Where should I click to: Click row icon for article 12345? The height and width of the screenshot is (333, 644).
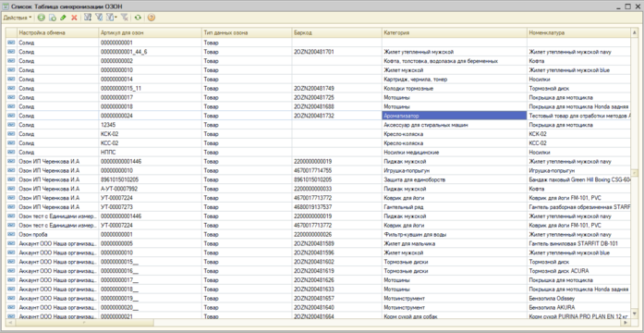11,125
